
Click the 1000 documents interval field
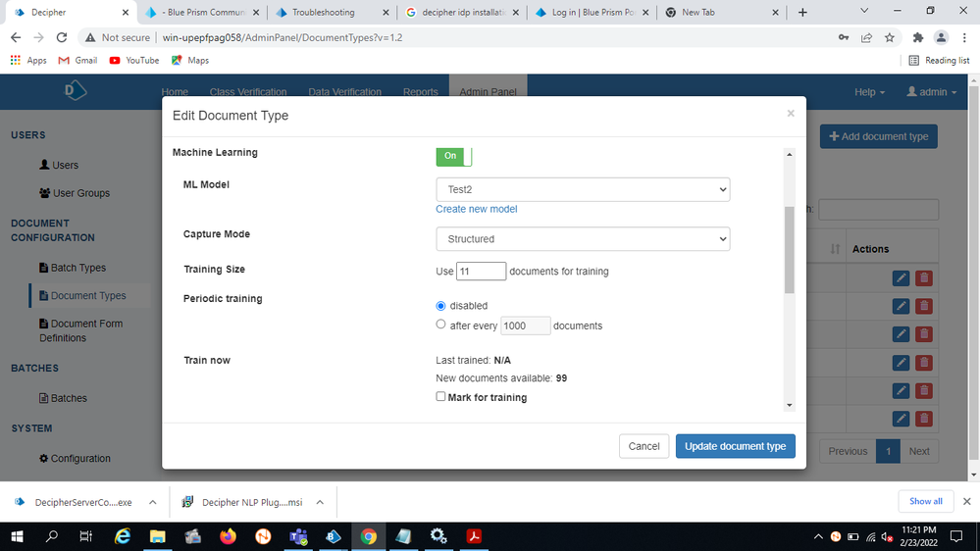tap(525, 326)
